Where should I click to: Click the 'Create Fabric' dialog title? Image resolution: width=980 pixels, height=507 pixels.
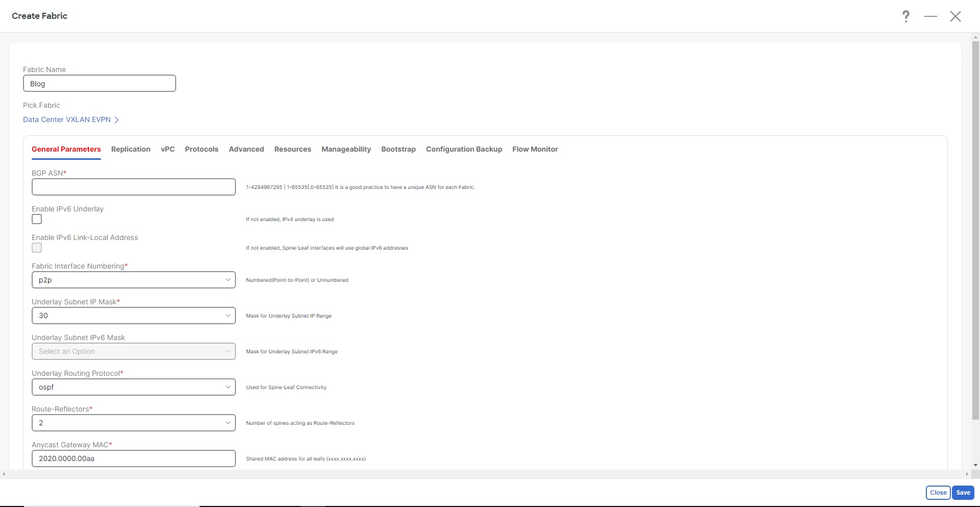(x=39, y=16)
